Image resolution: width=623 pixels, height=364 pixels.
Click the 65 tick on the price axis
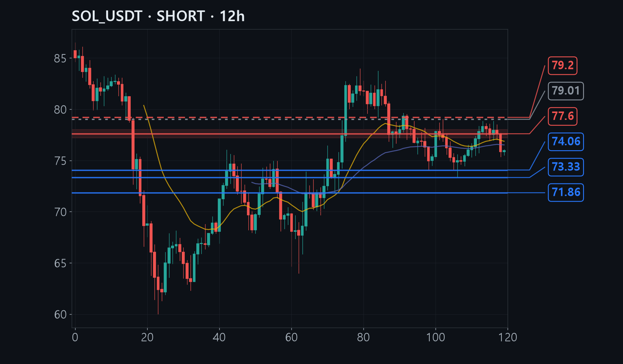coord(60,264)
